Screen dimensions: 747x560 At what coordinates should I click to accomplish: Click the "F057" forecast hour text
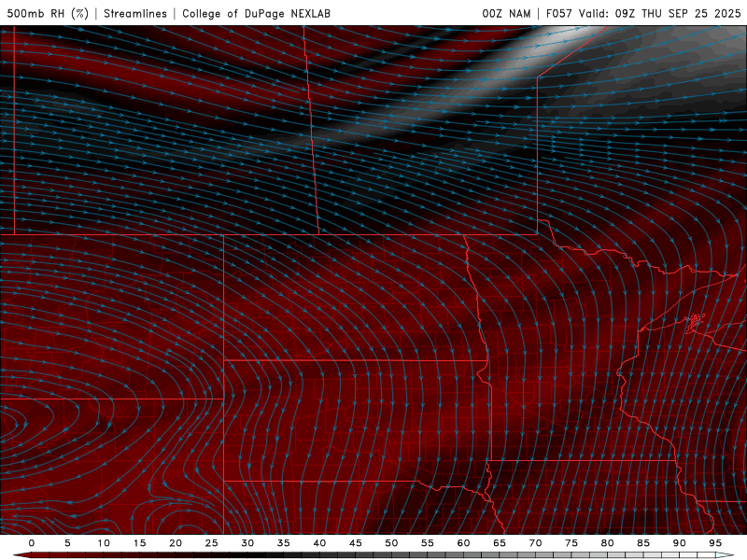point(558,13)
